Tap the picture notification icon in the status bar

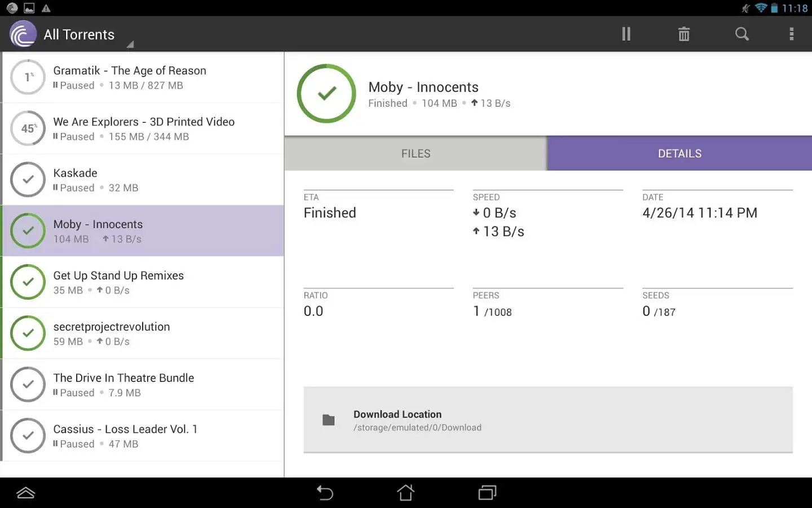coord(29,8)
